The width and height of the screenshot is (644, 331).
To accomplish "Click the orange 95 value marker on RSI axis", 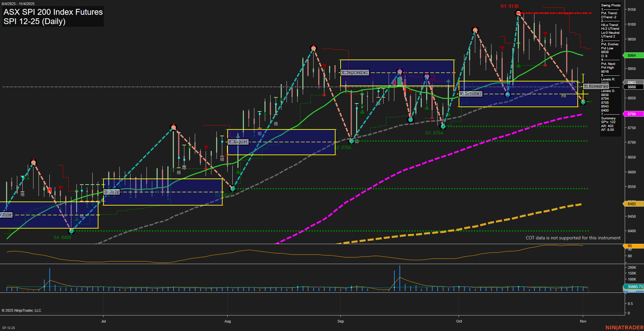I will [x=629, y=246].
